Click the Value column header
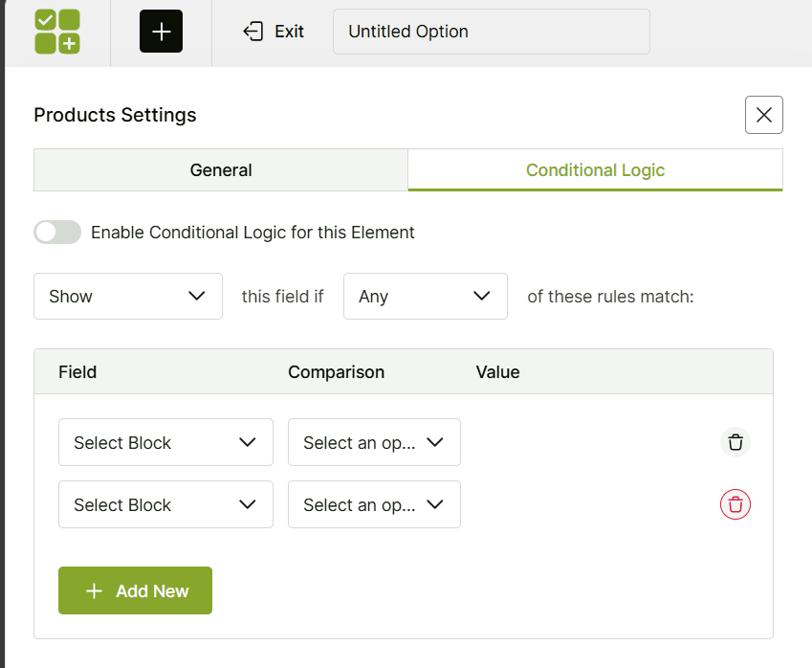Image resolution: width=812 pixels, height=668 pixels. pos(497,372)
